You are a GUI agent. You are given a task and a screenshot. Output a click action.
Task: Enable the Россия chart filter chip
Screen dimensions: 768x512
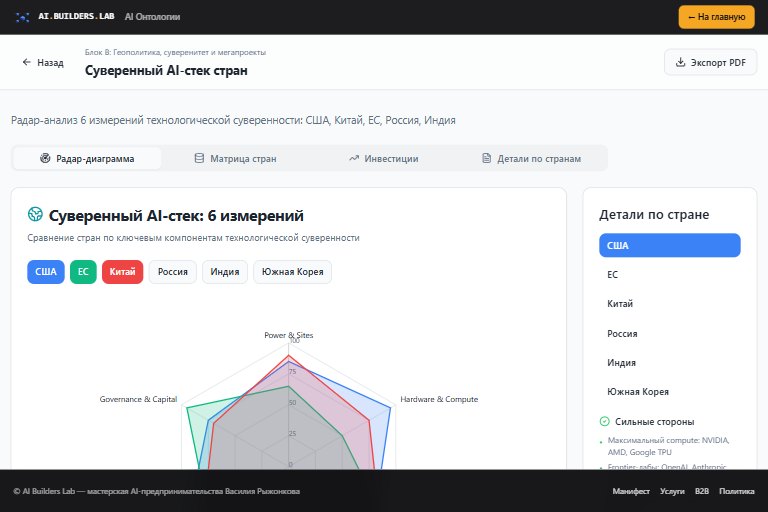coord(173,272)
